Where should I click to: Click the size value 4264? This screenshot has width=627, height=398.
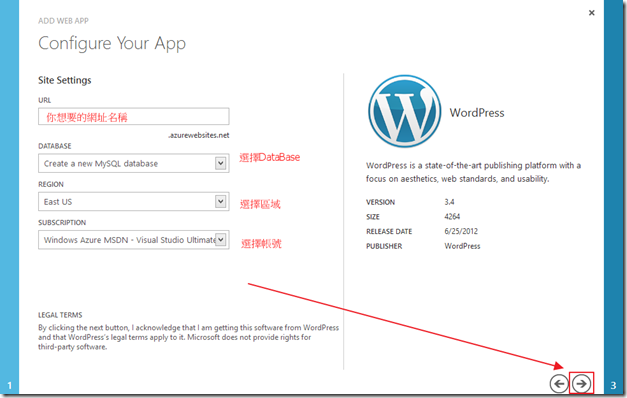452,216
